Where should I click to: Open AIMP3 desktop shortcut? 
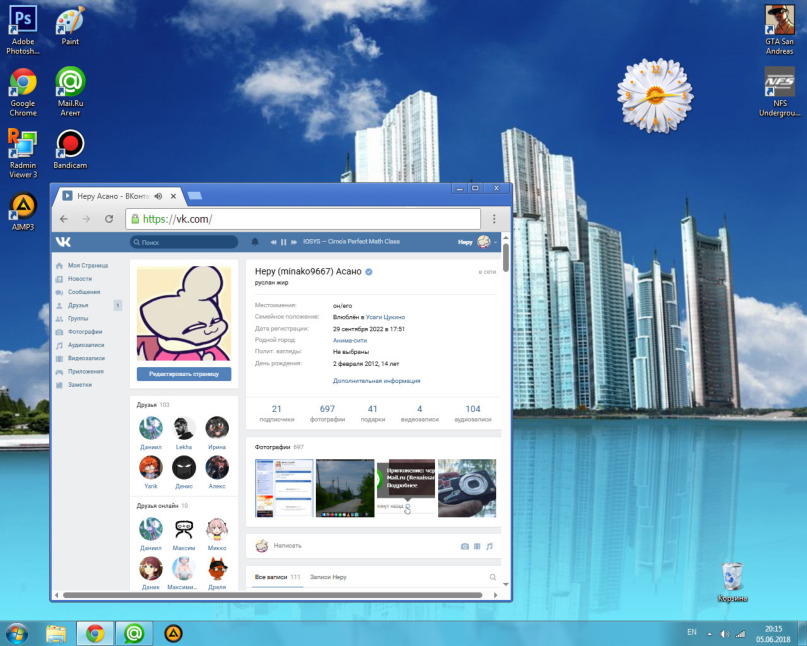(x=23, y=211)
